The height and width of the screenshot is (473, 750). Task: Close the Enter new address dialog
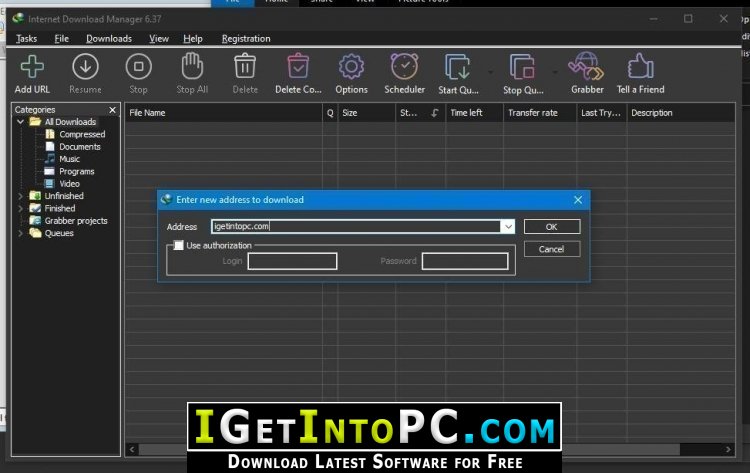[578, 200]
